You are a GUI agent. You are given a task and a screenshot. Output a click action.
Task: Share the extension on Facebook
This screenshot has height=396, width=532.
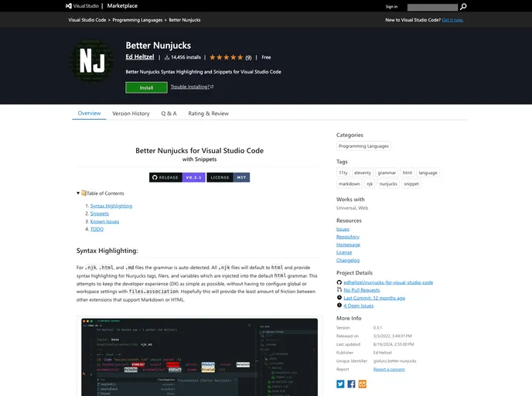point(352,384)
